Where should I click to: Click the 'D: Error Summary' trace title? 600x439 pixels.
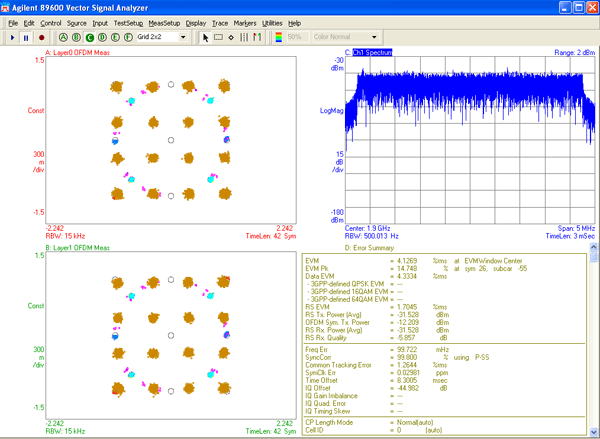[369, 248]
